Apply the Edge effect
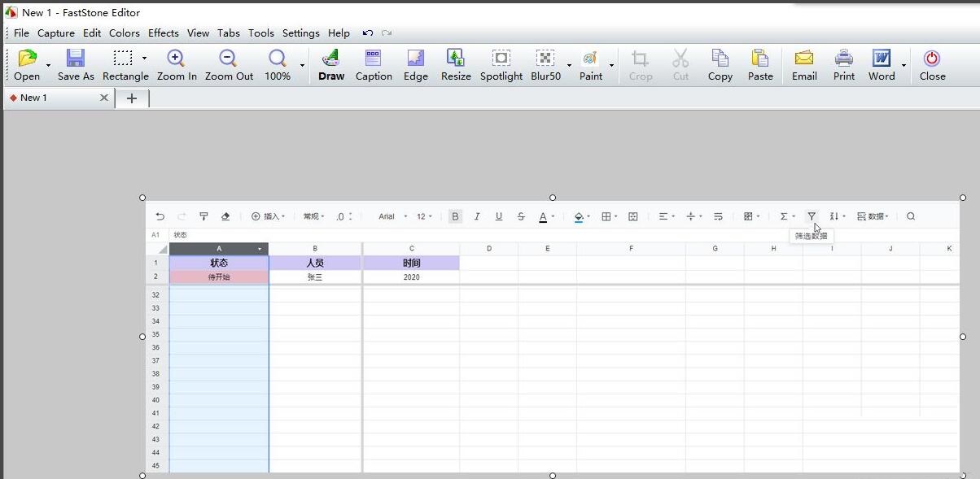The height and width of the screenshot is (479, 980). click(415, 59)
